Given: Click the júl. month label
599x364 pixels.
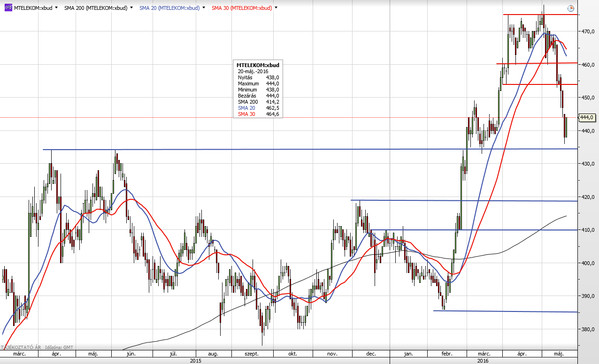Looking at the screenshot, I should 174,354.
